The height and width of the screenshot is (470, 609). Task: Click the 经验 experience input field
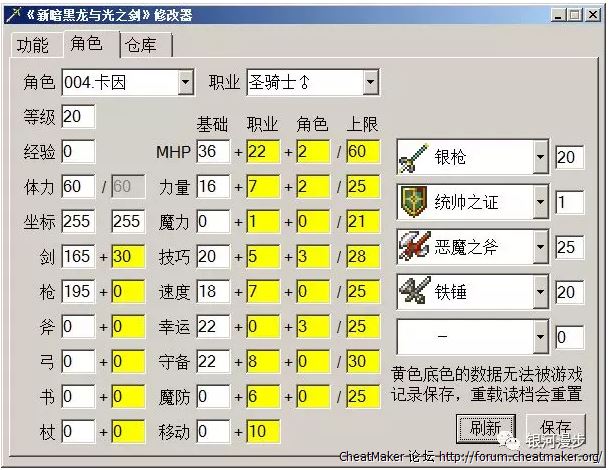tap(77, 152)
